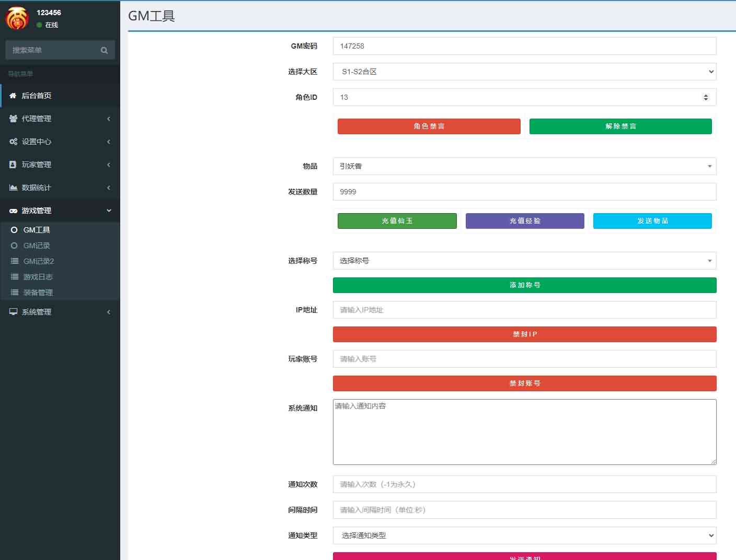Click the IP地址 input field
This screenshot has width=736, height=560.
point(524,310)
